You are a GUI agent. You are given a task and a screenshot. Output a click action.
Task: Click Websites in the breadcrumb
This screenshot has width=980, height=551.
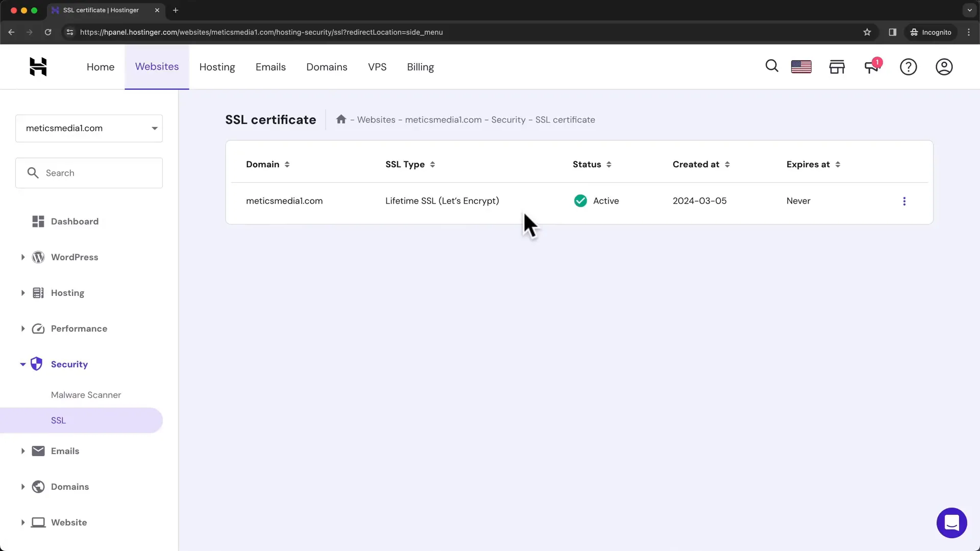coord(376,119)
